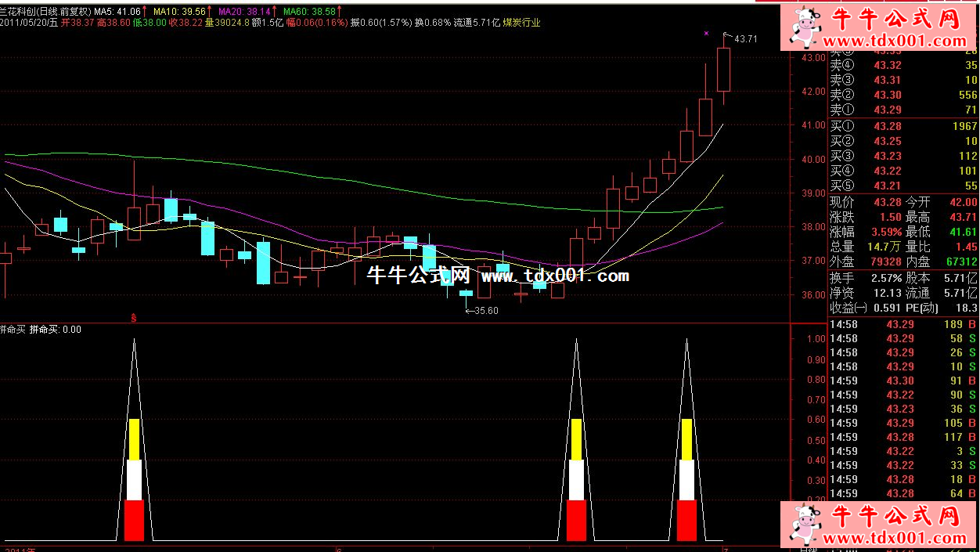Viewport: 980px width, 552px height.
Task: Click the yellow block in the last signal spike
Action: tap(686, 438)
